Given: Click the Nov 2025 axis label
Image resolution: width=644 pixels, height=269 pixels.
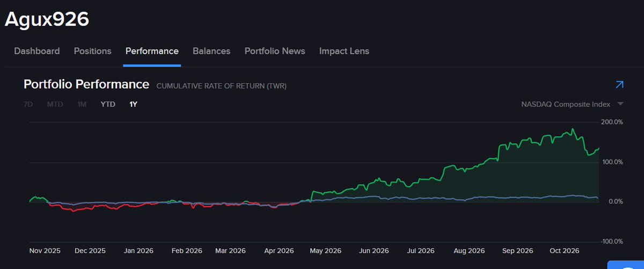Looking at the screenshot, I should click(45, 251).
